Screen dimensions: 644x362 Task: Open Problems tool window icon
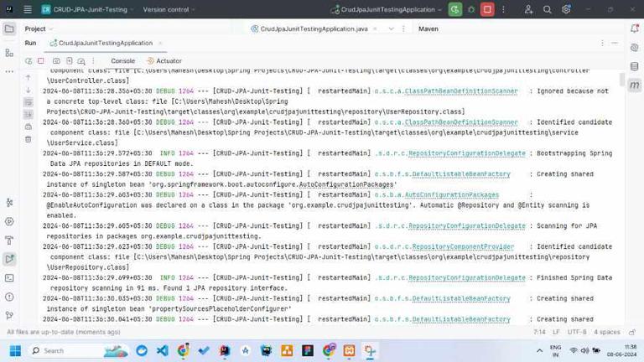pyautogui.click(x=9, y=297)
